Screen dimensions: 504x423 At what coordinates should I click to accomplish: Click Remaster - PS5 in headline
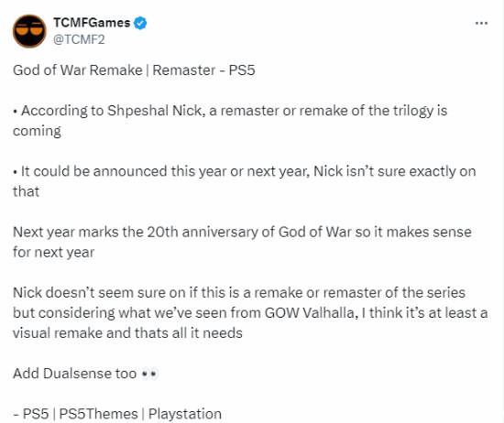pos(203,70)
